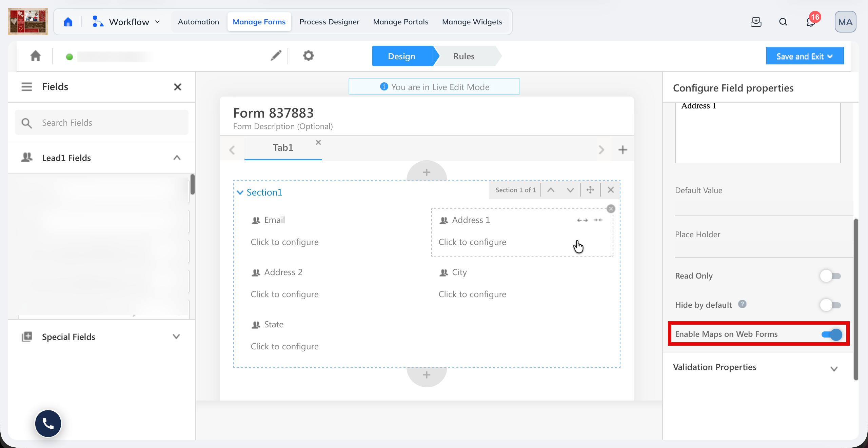Screen dimensions: 868x448
Task: Click the downloads inbox icon
Action: click(756, 22)
